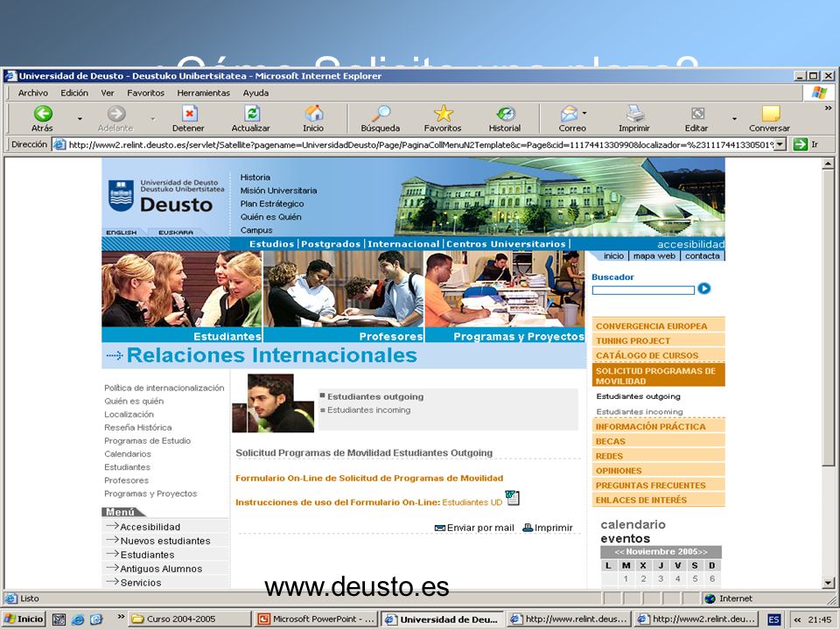Open the Correo dropdown arrow
The height and width of the screenshot is (630, 840).
[584, 113]
